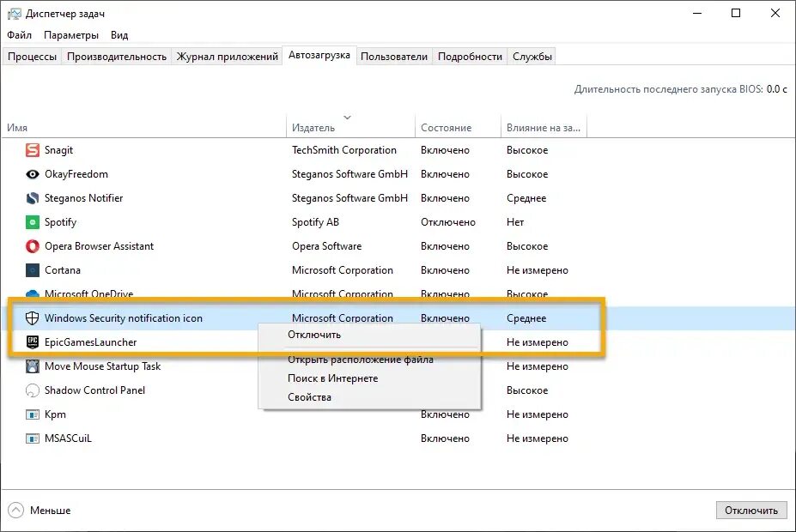Sort by the Состояние column header
This screenshot has width=796, height=532.
(x=458, y=128)
